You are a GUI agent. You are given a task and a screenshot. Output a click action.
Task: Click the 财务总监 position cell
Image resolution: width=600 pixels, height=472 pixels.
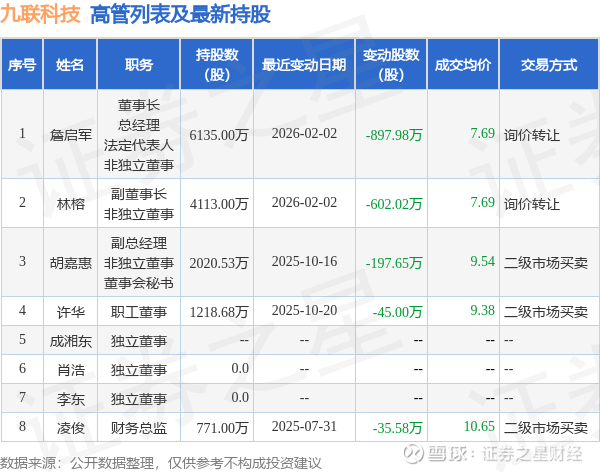point(139,428)
